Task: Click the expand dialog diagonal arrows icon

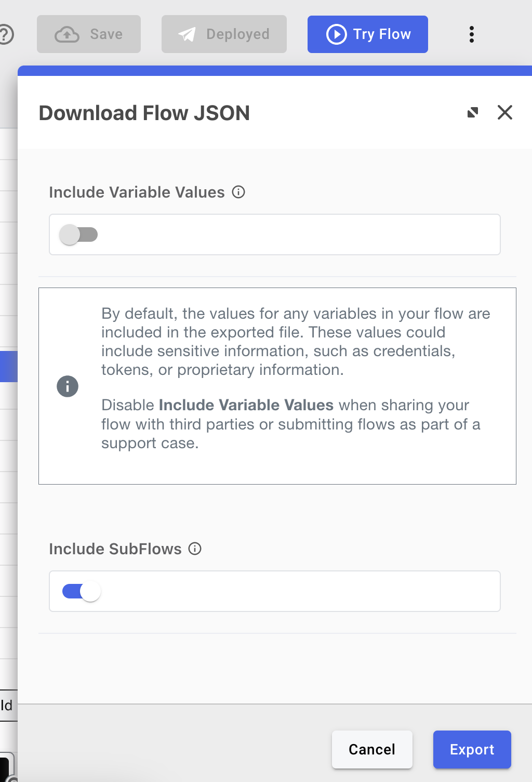Action: click(472, 113)
